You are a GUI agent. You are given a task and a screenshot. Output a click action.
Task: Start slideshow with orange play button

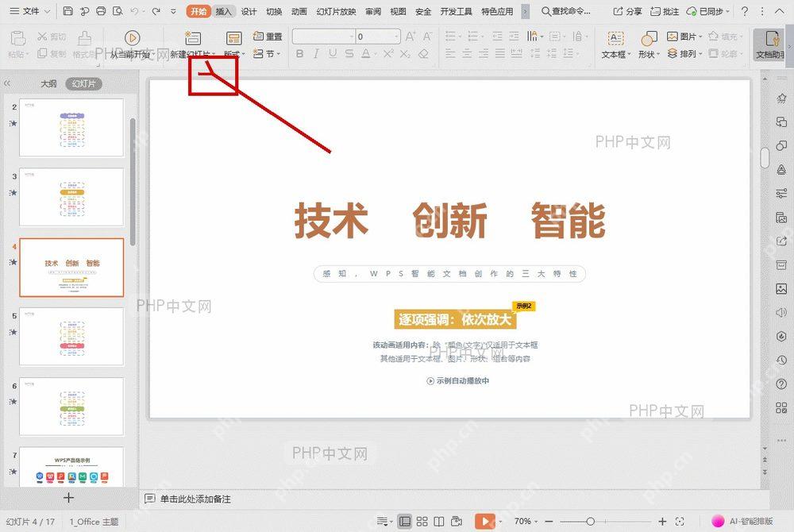[484, 522]
